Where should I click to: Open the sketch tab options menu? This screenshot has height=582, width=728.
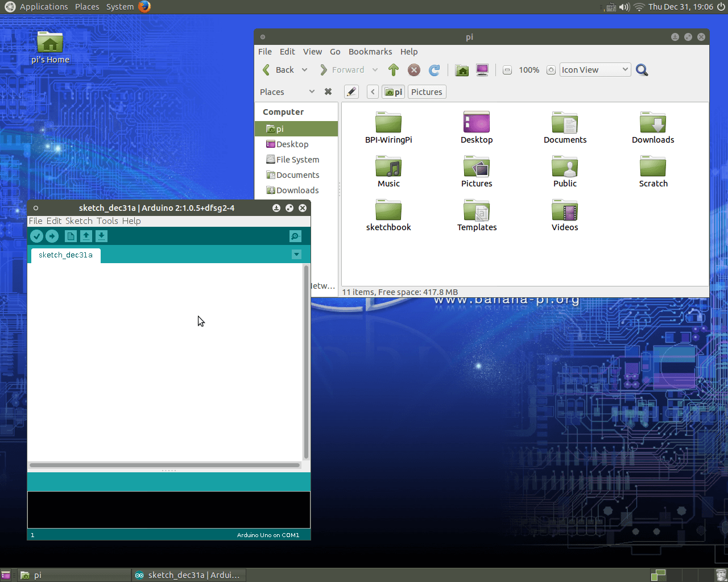tap(296, 254)
